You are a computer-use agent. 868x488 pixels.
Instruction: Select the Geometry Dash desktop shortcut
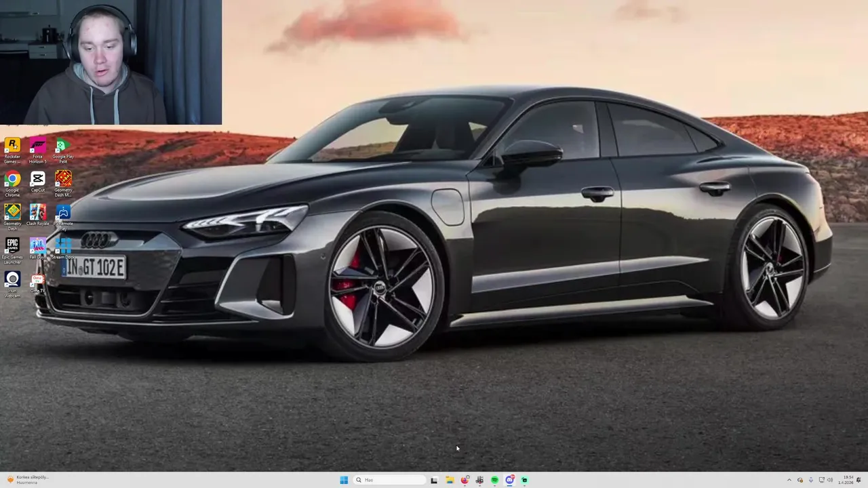[x=12, y=218]
